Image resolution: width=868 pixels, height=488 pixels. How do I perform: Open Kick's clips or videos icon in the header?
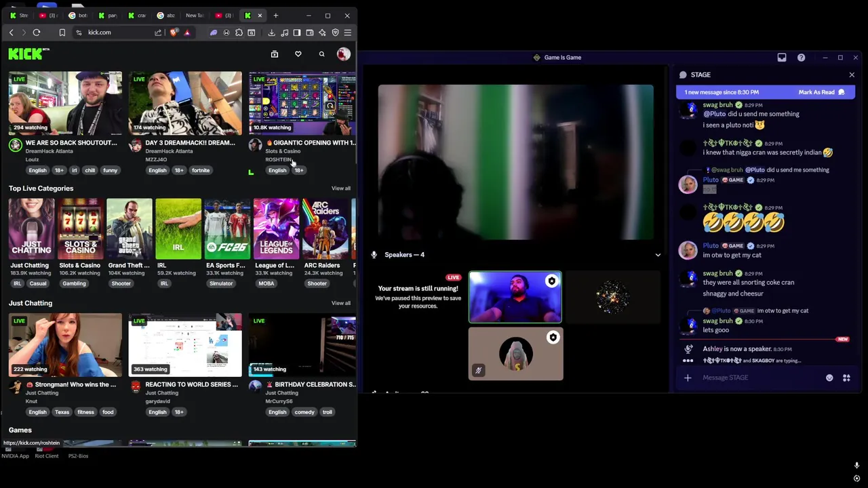[275, 54]
